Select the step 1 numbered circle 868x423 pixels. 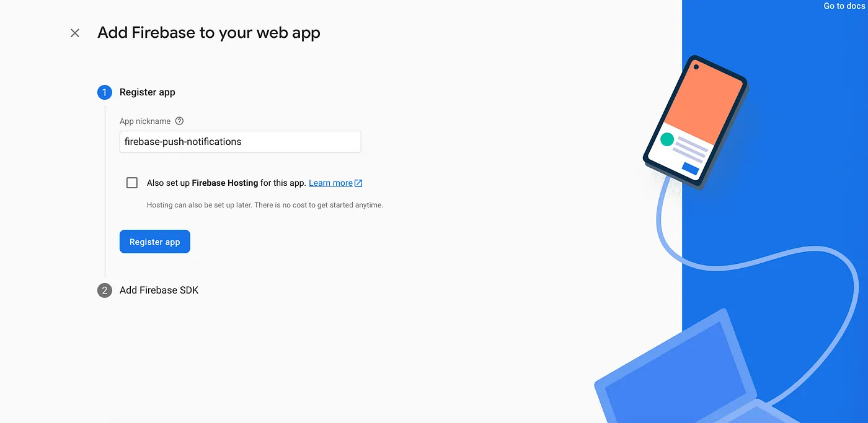(104, 92)
